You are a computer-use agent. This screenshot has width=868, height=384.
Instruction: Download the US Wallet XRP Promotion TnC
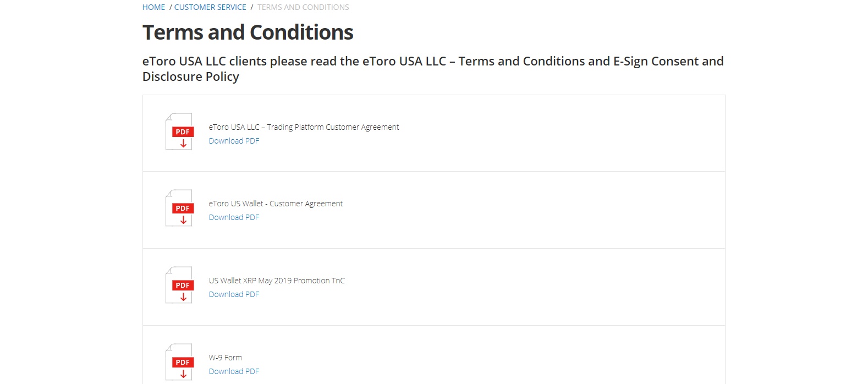click(234, 294)
